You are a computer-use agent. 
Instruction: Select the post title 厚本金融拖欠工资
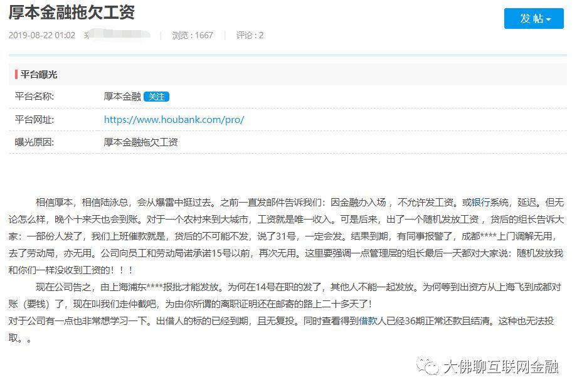pyautogui.click(x=71, y=12)
